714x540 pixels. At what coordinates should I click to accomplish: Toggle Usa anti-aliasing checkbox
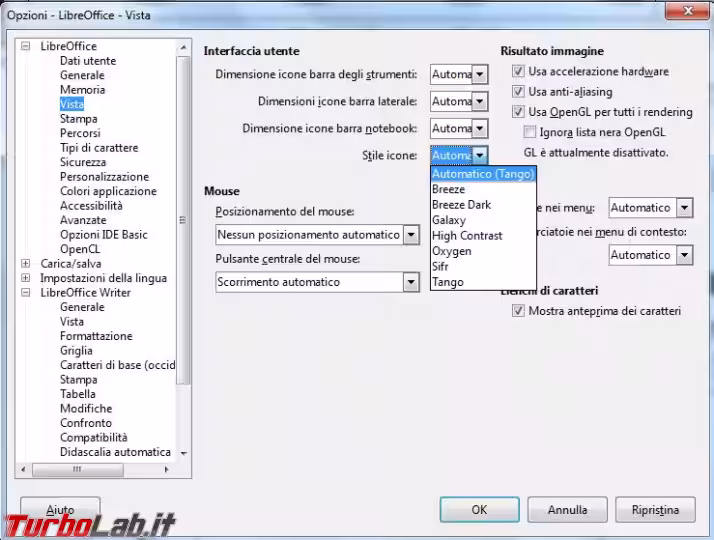pos(518,92)
